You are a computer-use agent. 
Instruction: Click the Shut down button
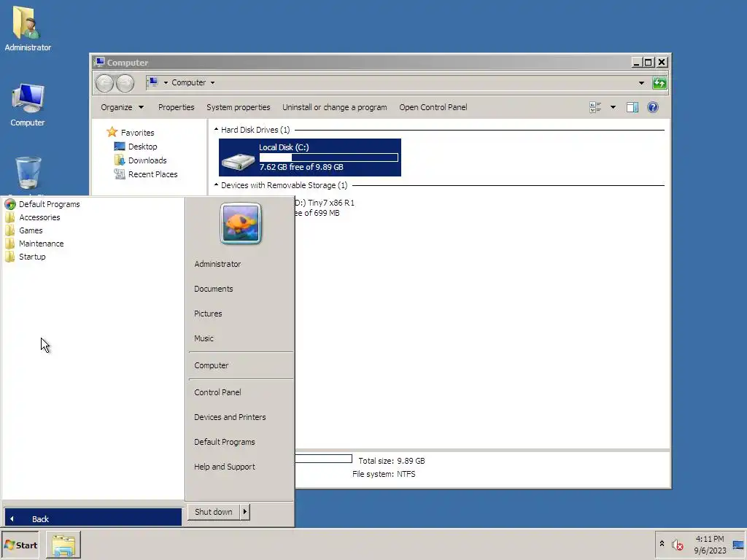[214, 512]
